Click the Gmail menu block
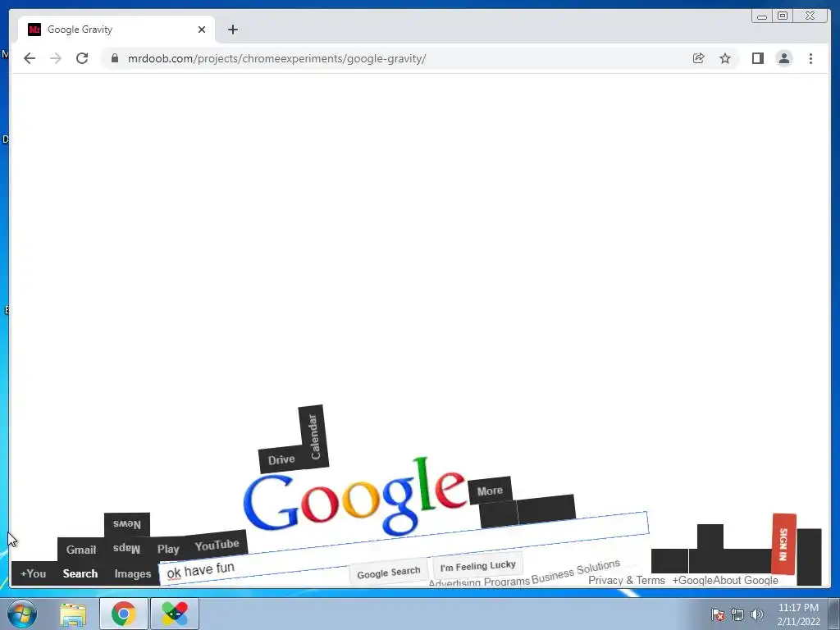The width and height of the screenshot is (840, 630). click(81, 550)
